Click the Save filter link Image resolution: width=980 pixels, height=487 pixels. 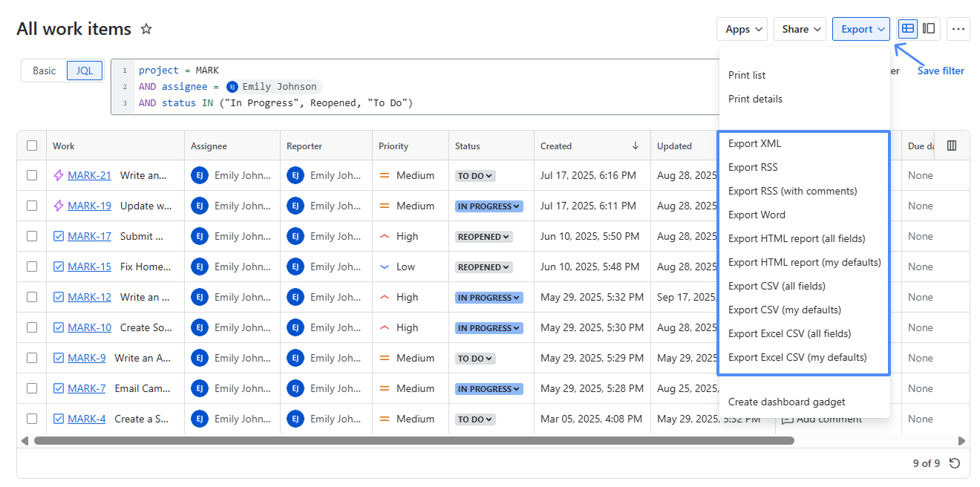click(x=940, y=71)
